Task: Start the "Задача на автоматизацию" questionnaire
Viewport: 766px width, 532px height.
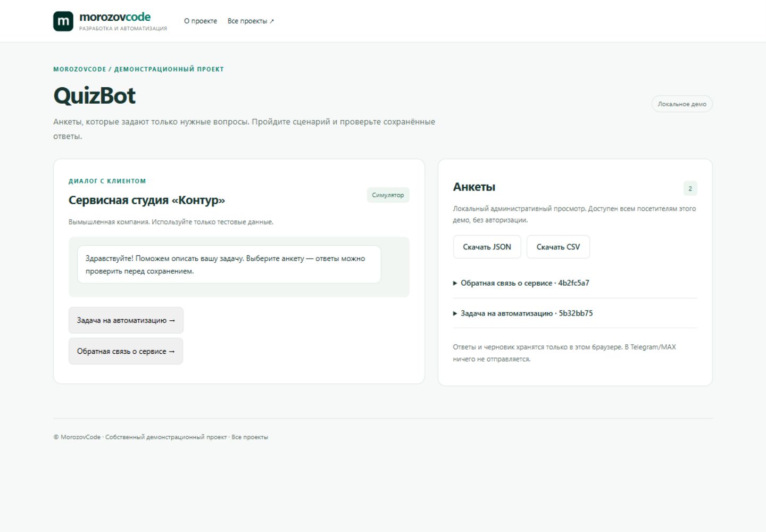Action: point(126,320)
